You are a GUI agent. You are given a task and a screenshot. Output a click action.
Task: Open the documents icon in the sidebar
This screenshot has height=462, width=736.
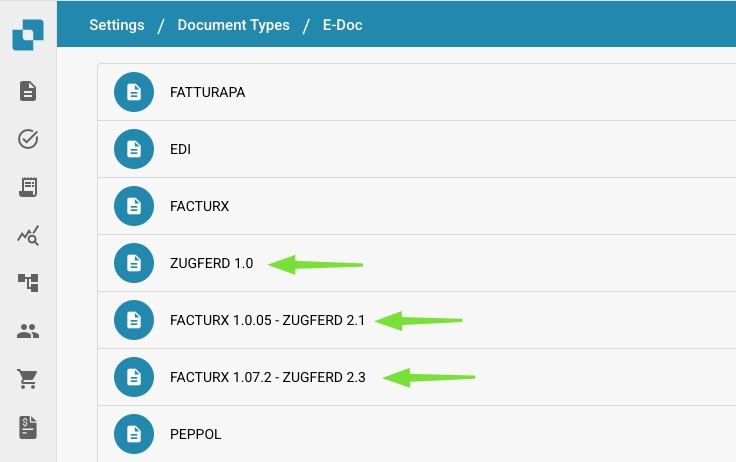[28, 92]
